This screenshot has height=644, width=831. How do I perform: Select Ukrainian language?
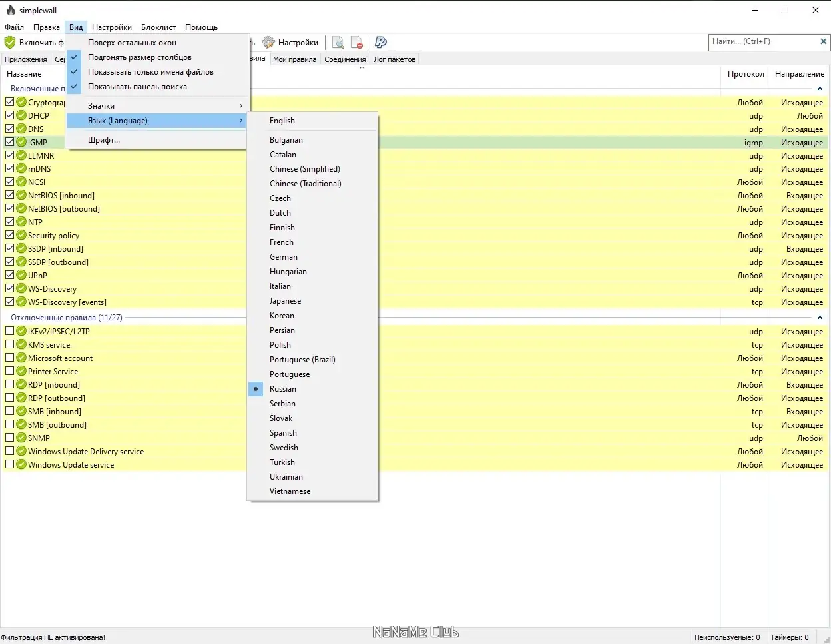point(312,477)
